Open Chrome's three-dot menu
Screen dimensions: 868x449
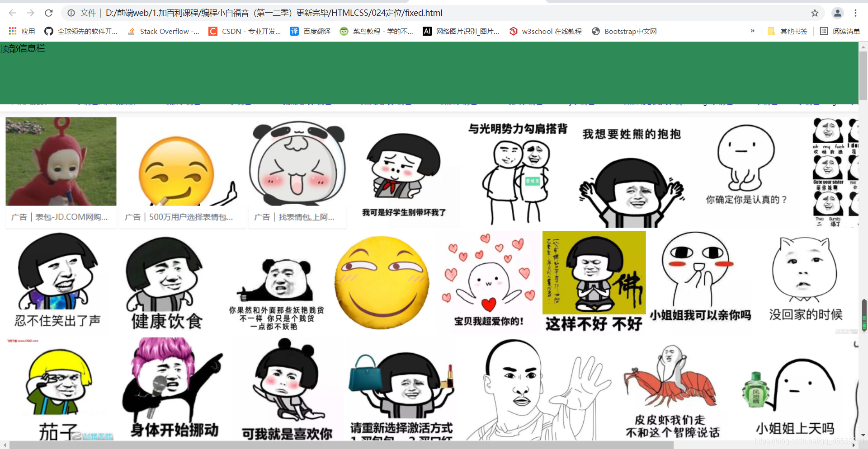tap(855, 13)
